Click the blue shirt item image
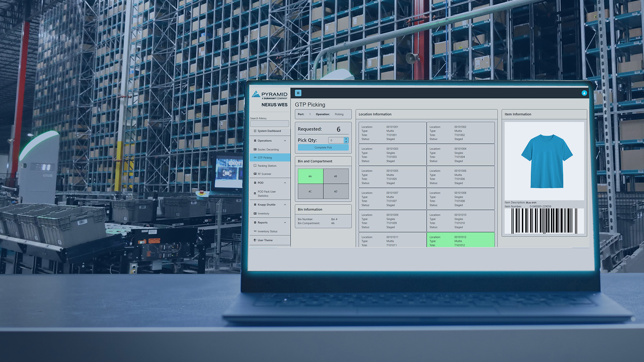Screen dimensions: 644x362 tap(544, 161)
